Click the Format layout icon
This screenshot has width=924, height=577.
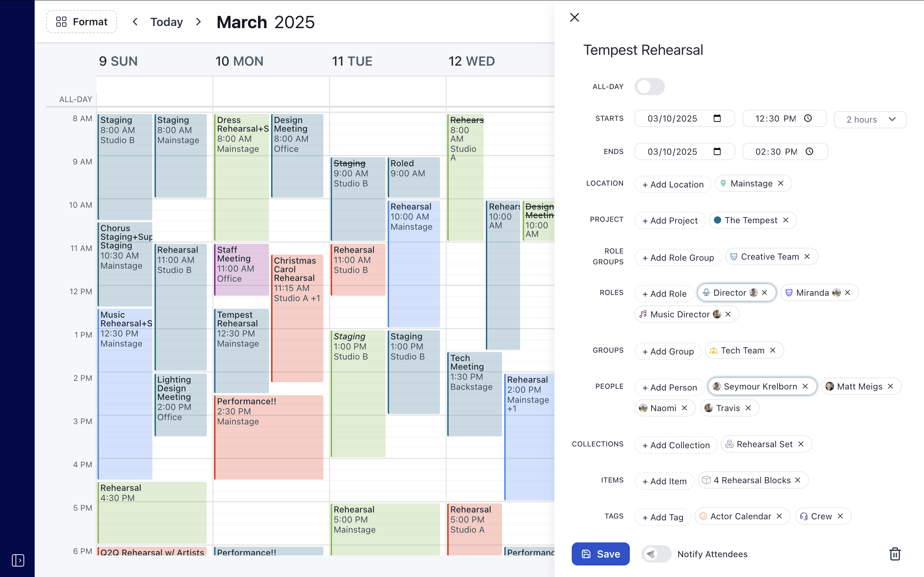point(61,22)
